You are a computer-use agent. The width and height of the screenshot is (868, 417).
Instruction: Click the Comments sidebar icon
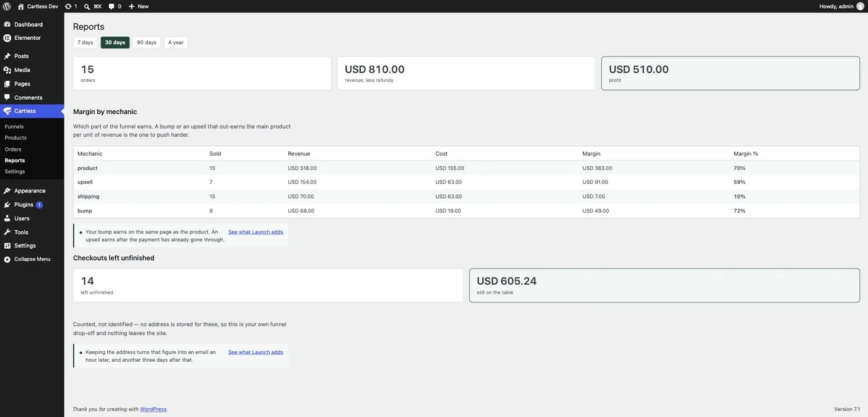[x=7, y=97]
